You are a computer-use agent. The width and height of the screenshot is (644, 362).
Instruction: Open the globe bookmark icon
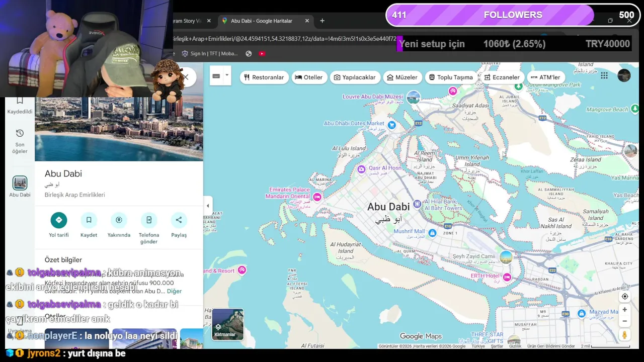coord(249,53)
